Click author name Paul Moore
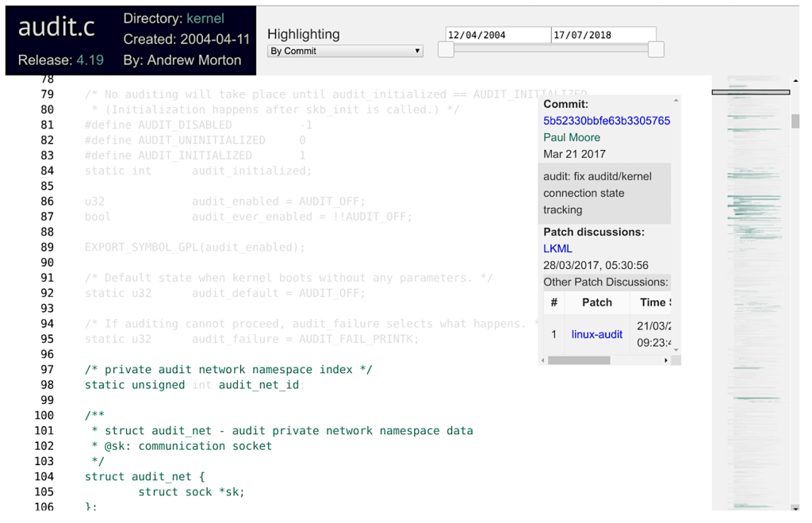Screen dimensions: 812x523 click(572, 137)
